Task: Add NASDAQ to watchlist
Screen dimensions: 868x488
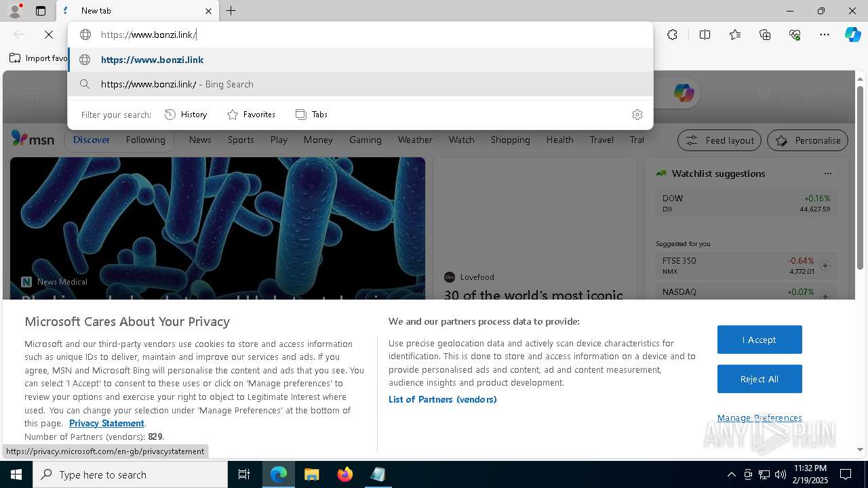Action: (825, 296)
